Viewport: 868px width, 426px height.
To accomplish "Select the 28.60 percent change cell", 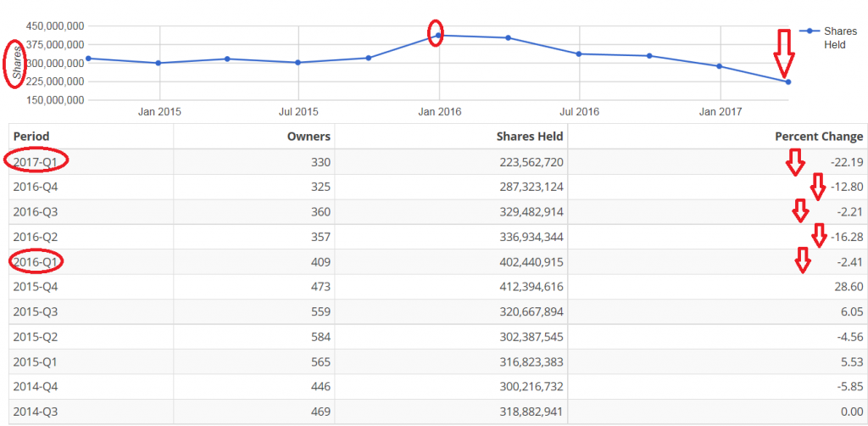I will 849,287.
